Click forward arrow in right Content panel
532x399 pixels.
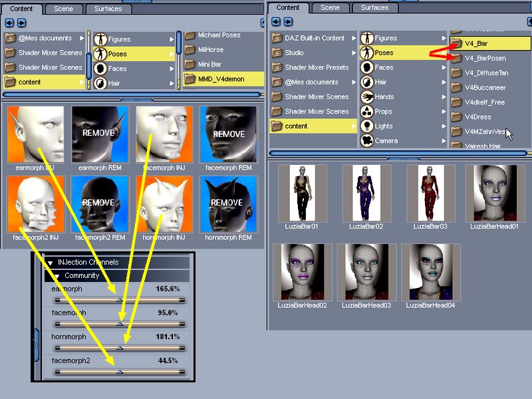(288, 22)
